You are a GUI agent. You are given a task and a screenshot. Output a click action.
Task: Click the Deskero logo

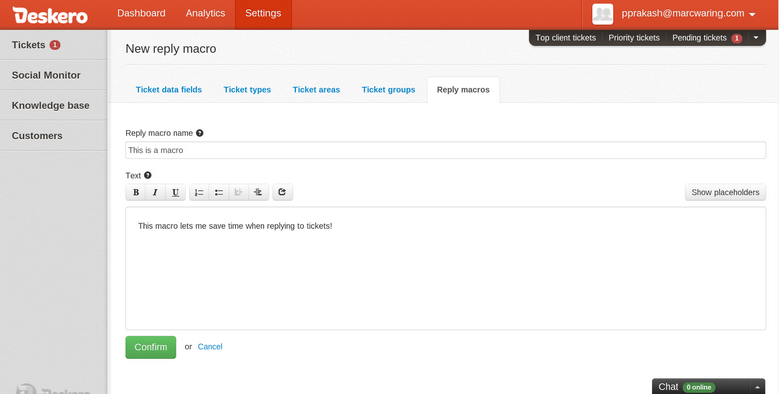(50, 15)
